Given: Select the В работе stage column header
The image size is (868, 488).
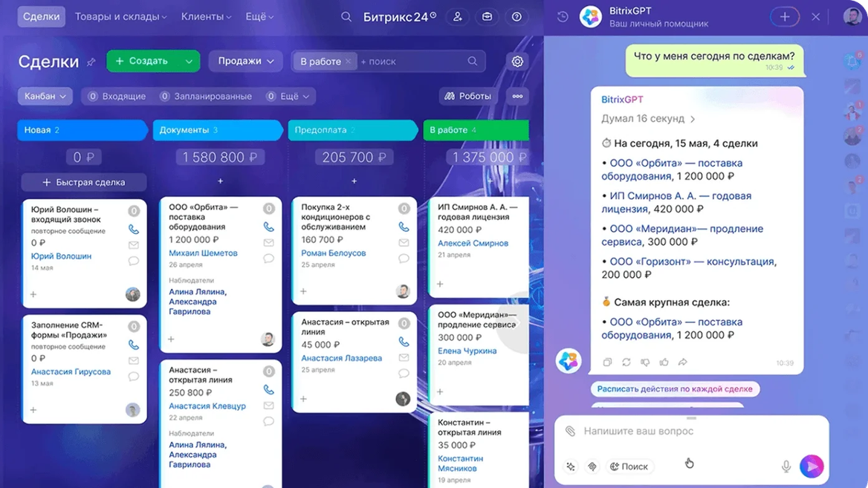Looking at the screenshot, I should [476, 130].
